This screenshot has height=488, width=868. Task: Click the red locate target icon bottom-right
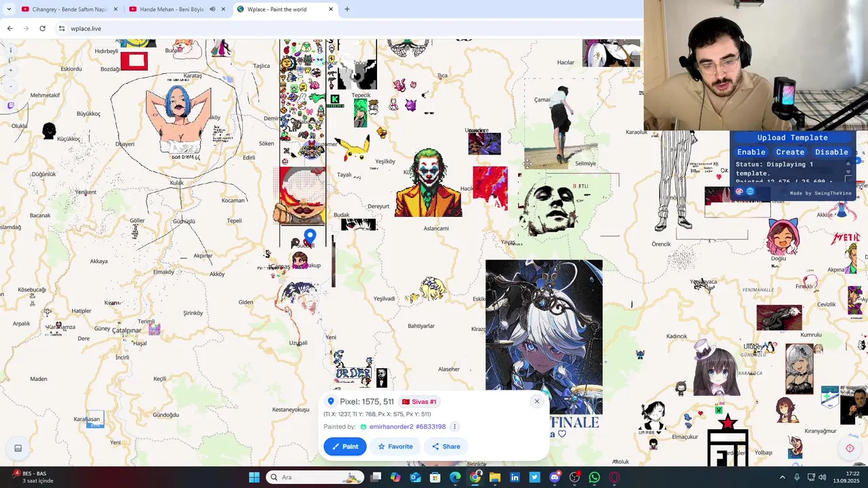(850, 448)
